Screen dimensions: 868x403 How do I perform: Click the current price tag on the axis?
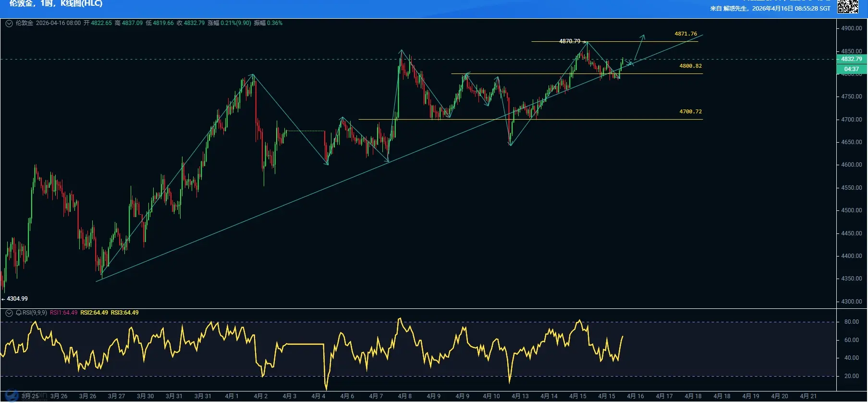[x=851, y=59]
